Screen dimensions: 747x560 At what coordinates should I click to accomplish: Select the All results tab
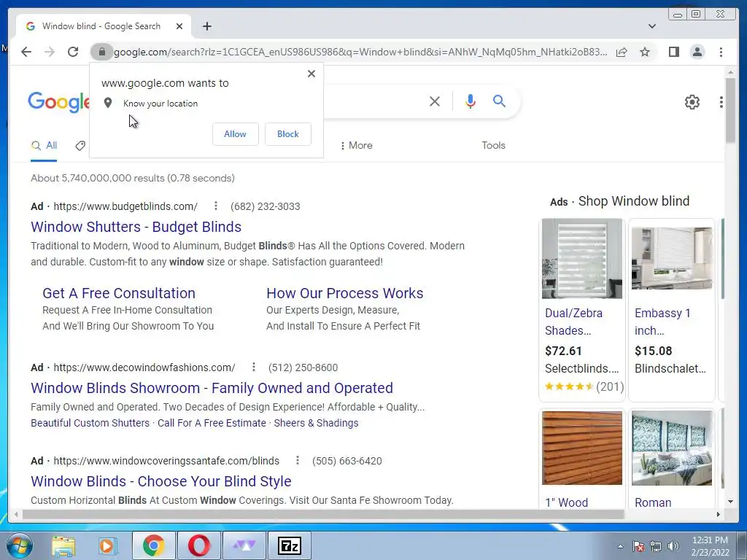[x=44, y=146]
